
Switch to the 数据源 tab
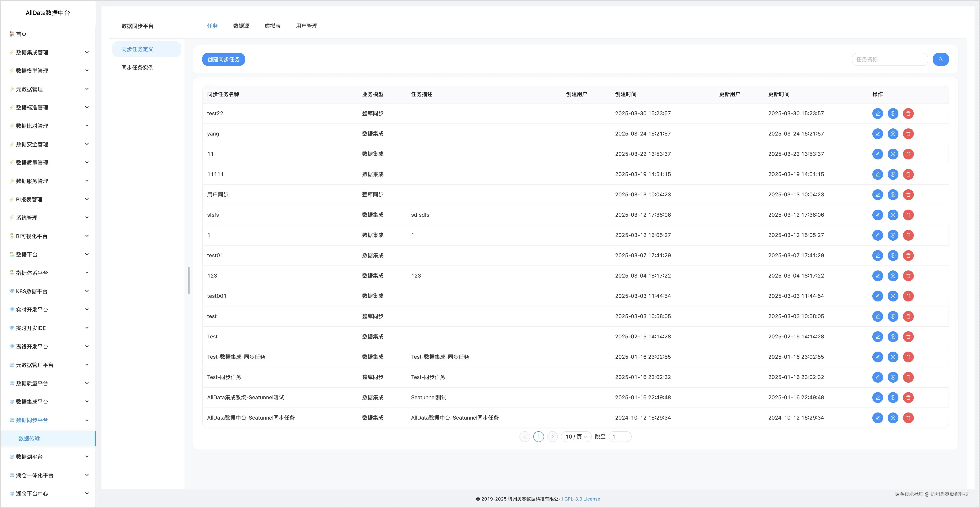[241, 26]
